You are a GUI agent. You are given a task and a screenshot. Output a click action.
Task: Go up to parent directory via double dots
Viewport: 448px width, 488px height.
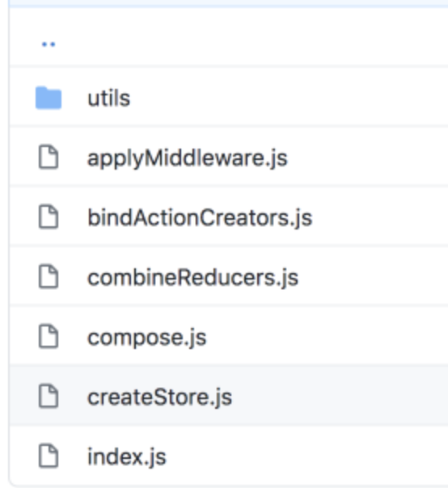49,44
